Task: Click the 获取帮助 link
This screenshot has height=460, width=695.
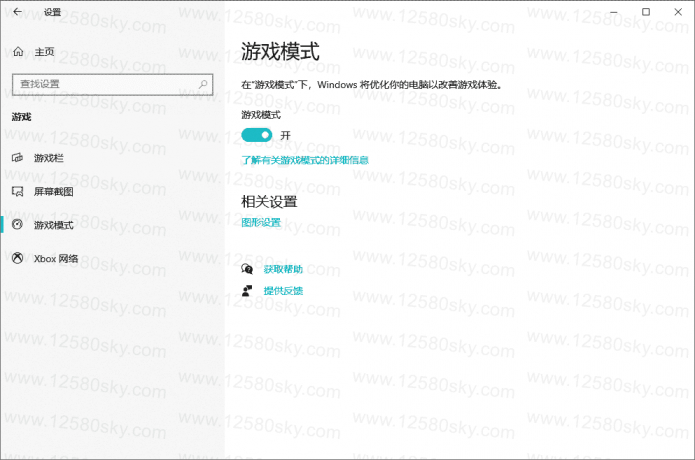Action: coord(283,269)
